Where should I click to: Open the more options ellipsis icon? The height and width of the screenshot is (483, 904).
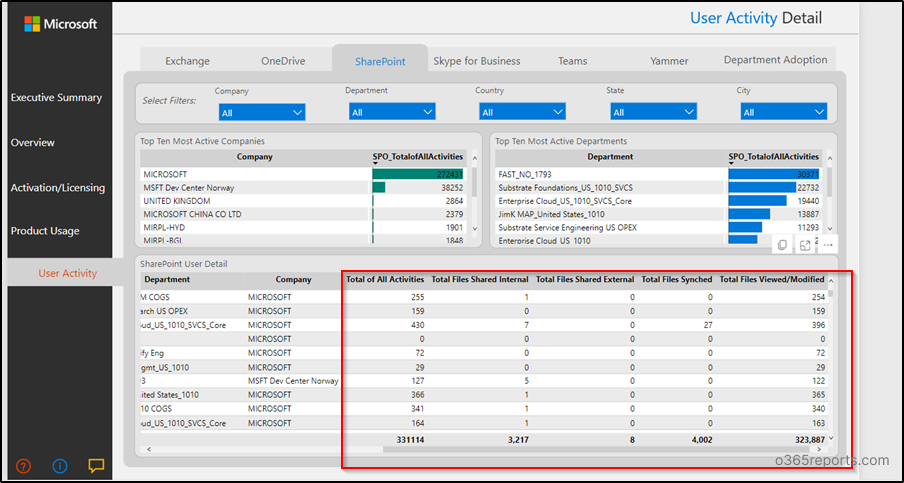click(x=828, y=245)
